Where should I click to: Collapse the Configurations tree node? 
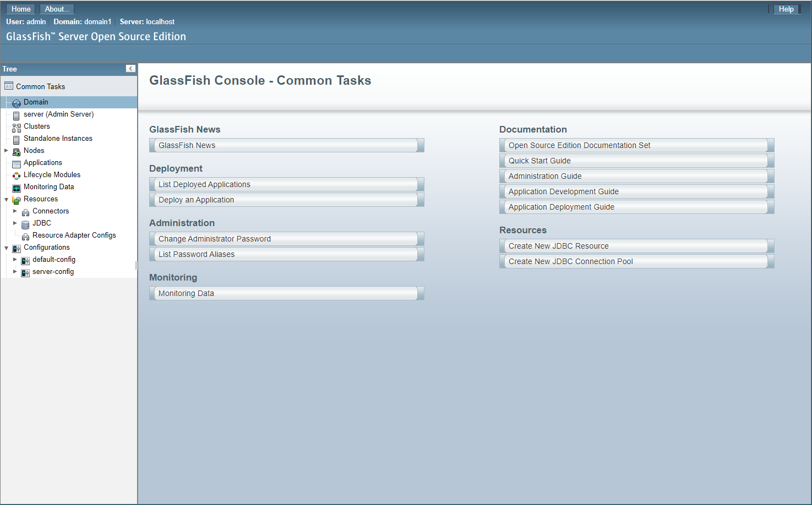click(x=6, y=248)
